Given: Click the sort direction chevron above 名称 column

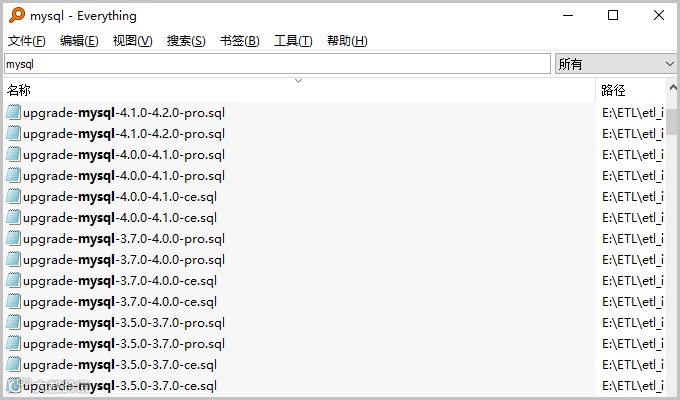Looking at the screenshot, I should pos(298,81).
